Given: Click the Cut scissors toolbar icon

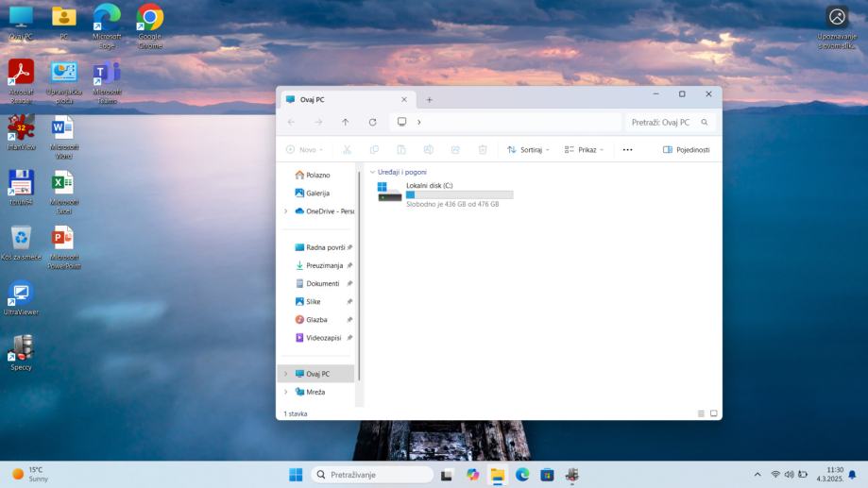Looking at the screenshot, I should coord(347,149).
